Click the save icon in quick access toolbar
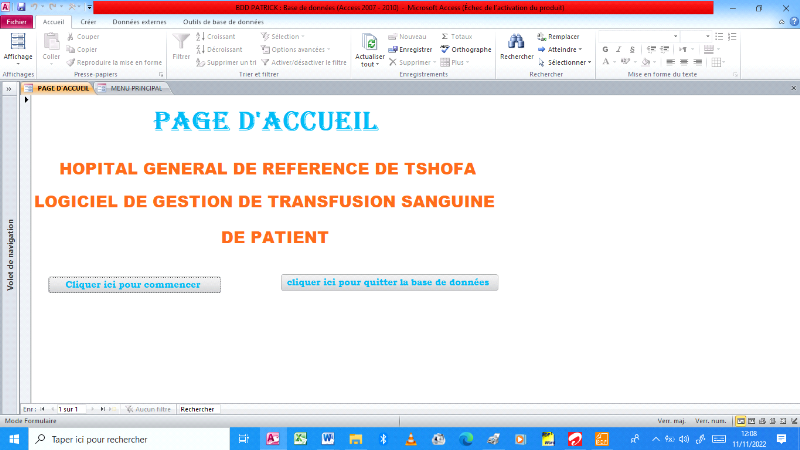The width and height of the screenshot is (800, 450). tap(20, 7)
